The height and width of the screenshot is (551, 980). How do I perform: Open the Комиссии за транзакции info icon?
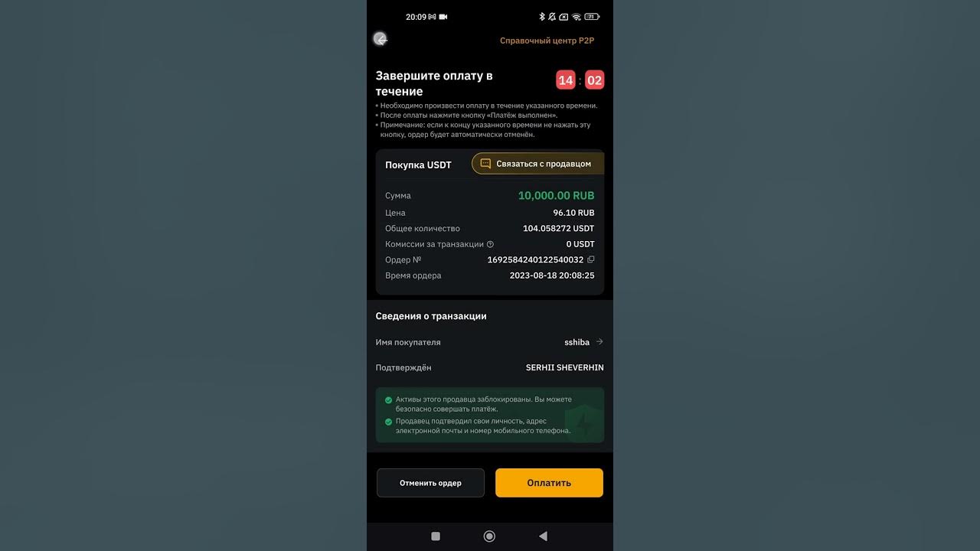coord(490,244)
